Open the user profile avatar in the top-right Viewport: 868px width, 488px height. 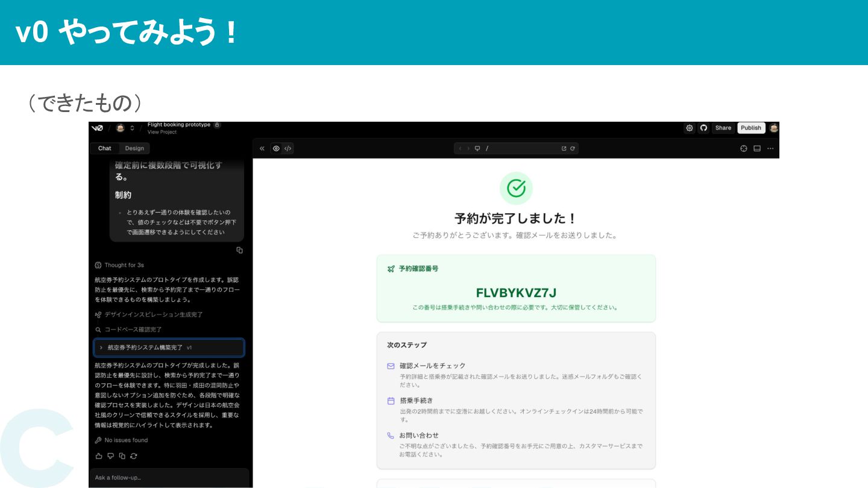(774, 128)
